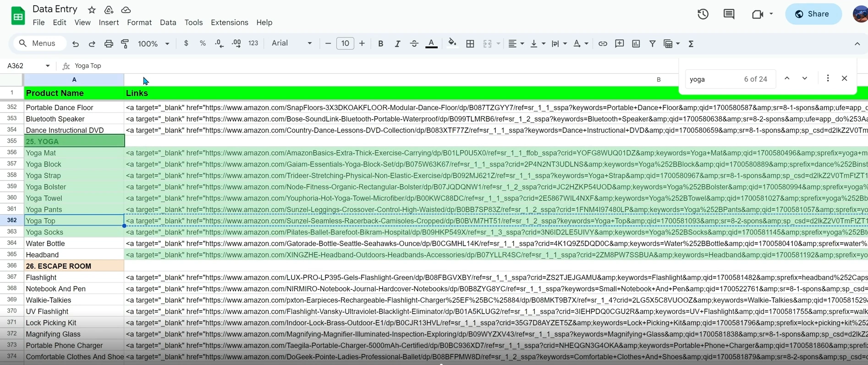Open the Google Sheets home icon

(18, 16)
